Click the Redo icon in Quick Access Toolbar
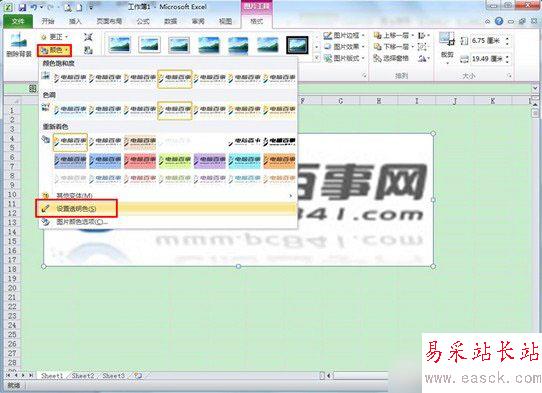The height and width of the screenshot is (393, 542). point(50,7)
